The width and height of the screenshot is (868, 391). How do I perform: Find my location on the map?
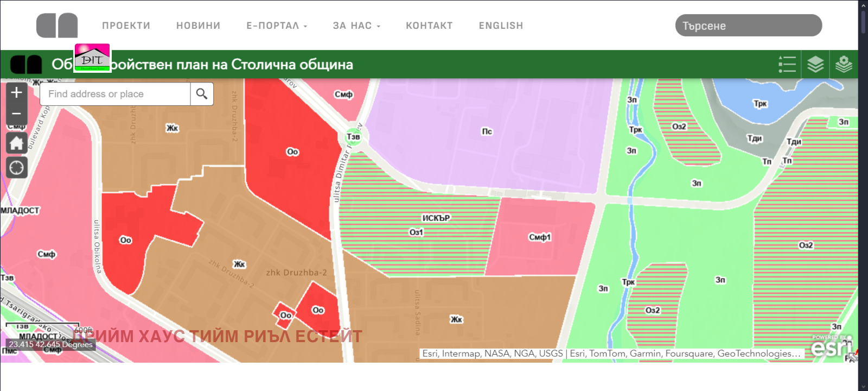pos(16,167)
